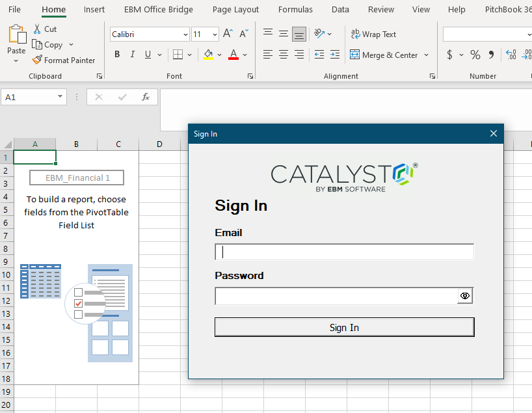Click the select all corner triangle
The image size is (532, 413).
point(7,144)
